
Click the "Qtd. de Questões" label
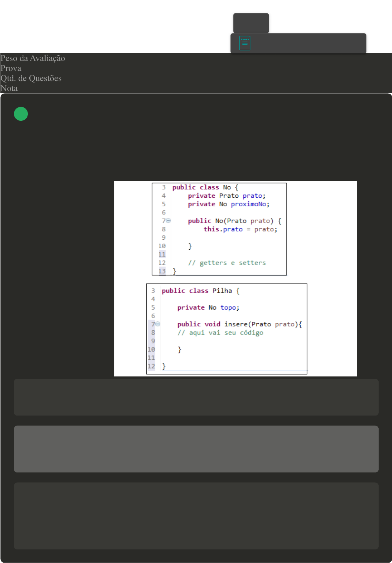point(31,78)
